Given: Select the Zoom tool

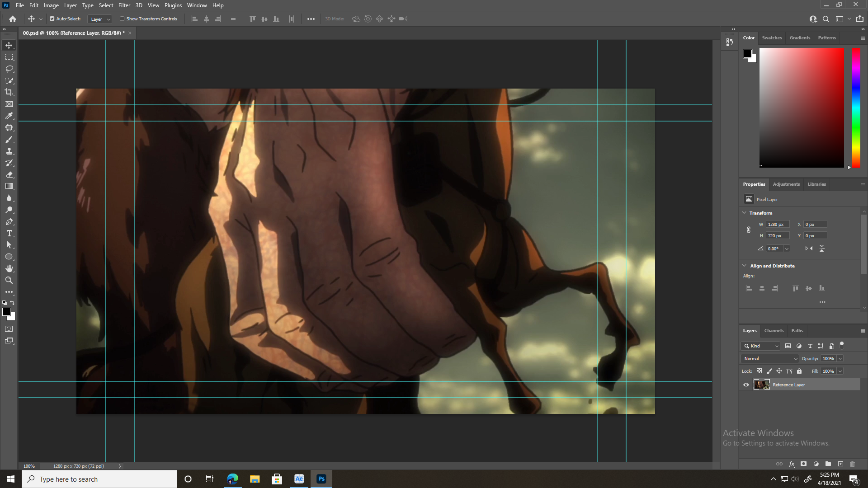Looking at the screenshot, I should (9, 280).
